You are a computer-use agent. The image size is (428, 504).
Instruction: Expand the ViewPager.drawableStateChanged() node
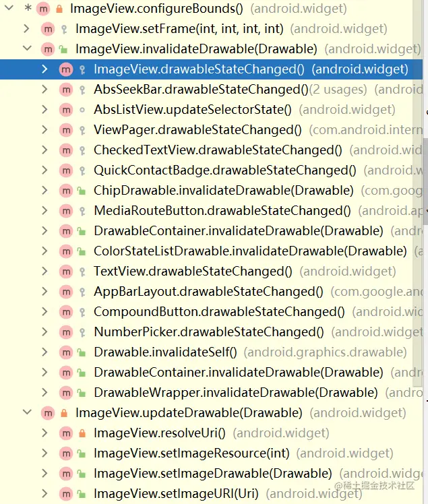pyautogui.click(x=45, y=130)
